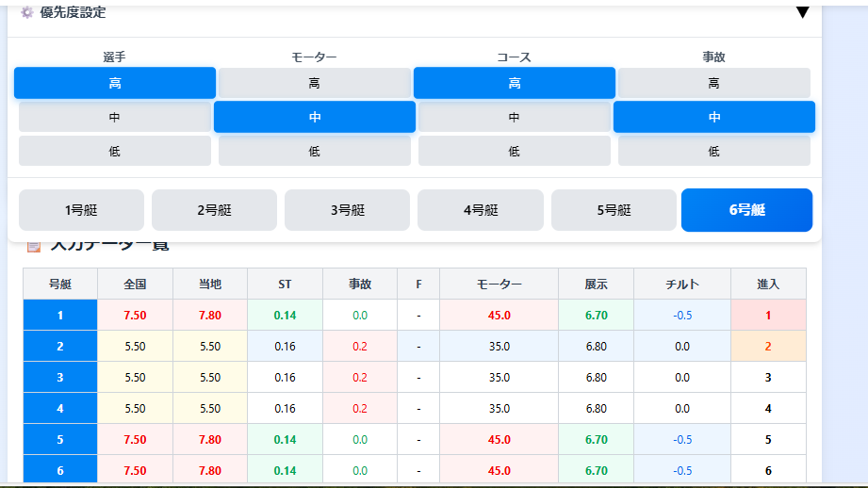This screenshot has width=868, height=488.
Task: Click 事故 value 0.2 in boat 2 row
Action: click(360, 347)
